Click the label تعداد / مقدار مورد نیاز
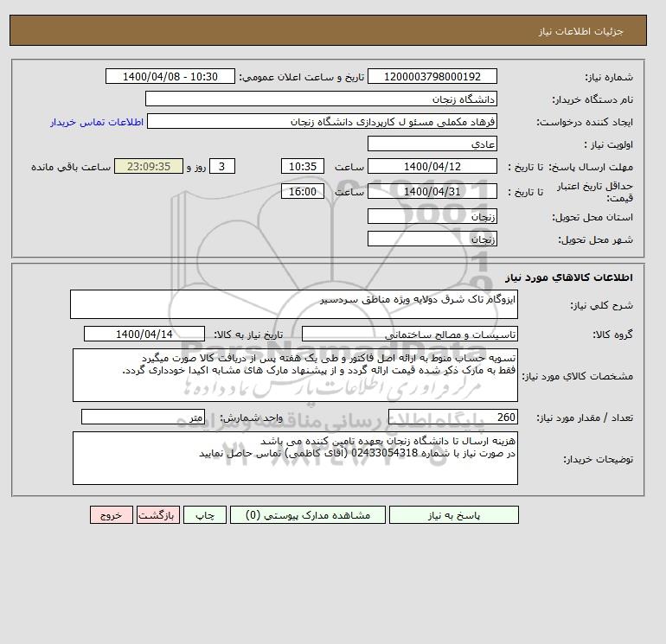The width and height of the screenshot is (666, 644). coord(585,418)
